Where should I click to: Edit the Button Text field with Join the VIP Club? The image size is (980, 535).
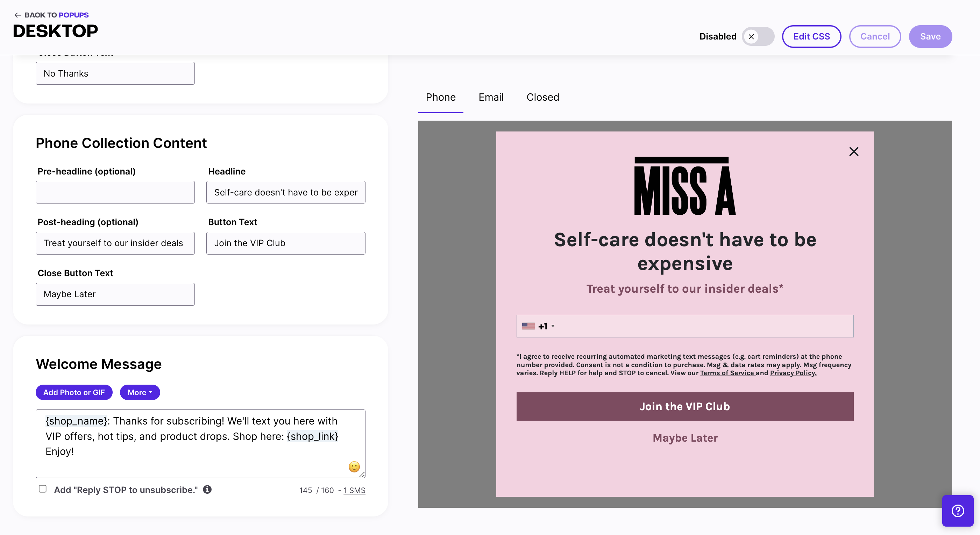coord(286,243)
